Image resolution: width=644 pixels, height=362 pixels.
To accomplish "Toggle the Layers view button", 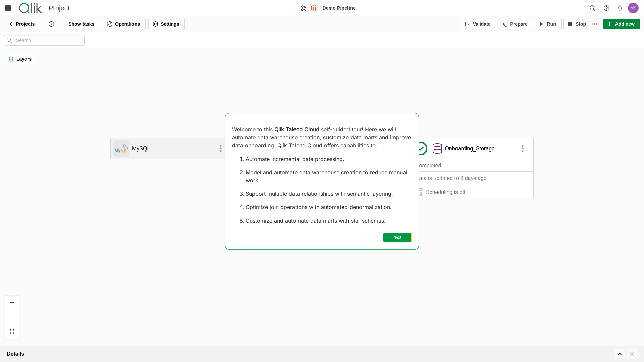I will [20, 59].
